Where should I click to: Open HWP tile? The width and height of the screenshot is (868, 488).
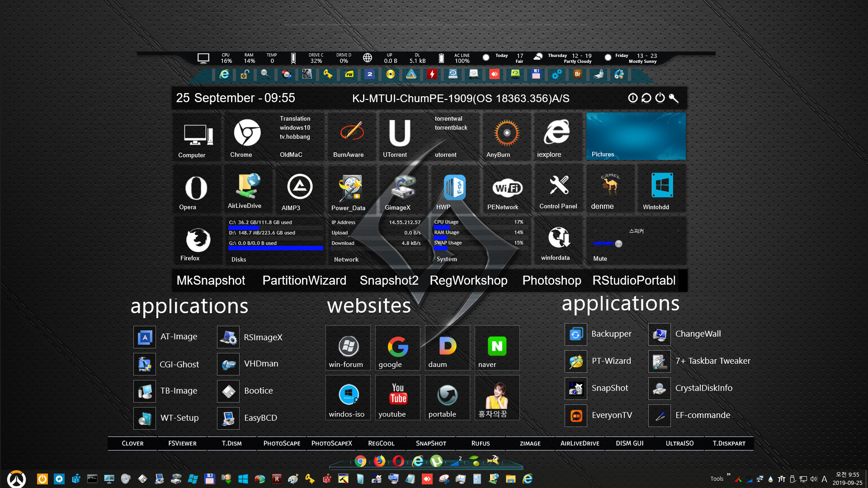(454, 190)
